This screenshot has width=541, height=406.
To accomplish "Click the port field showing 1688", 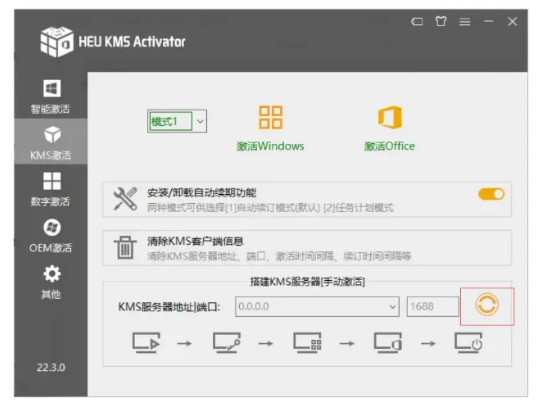I will coord(433,306).
